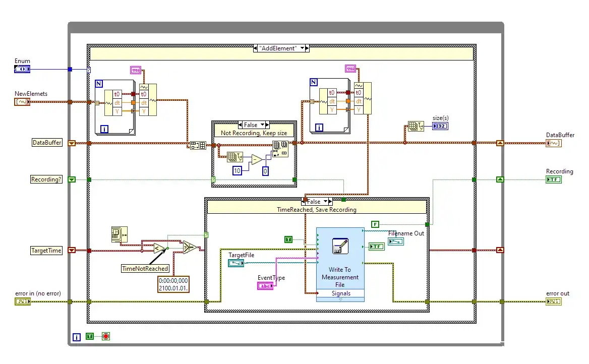The image size is (589, 364).
Task: Toggle the True constant beside Write To Measurement File
Action: tap(288, 239)
